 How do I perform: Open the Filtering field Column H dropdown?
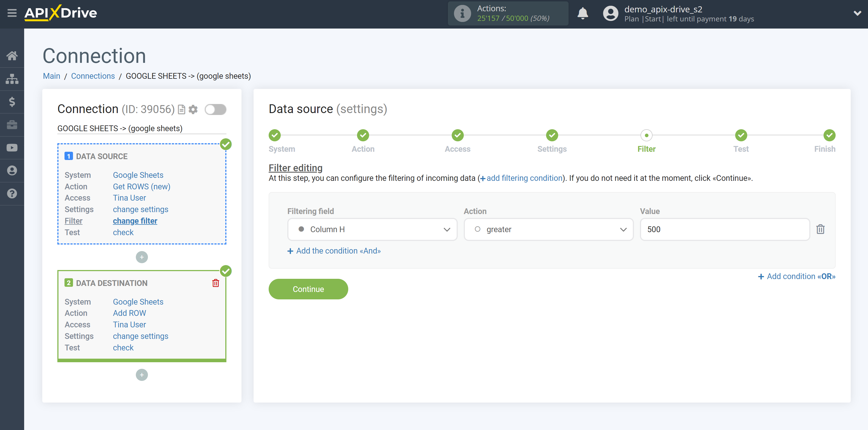tap(372, 229)
